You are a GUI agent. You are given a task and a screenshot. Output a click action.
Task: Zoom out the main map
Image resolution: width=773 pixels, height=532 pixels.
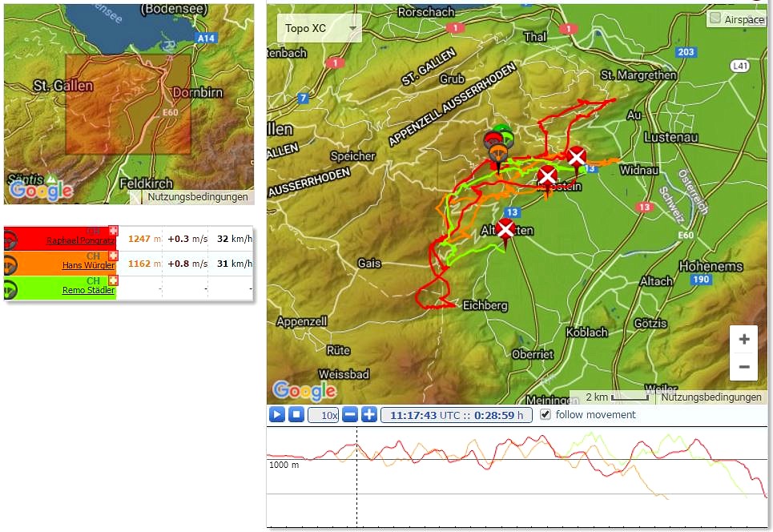pos(744,367)
